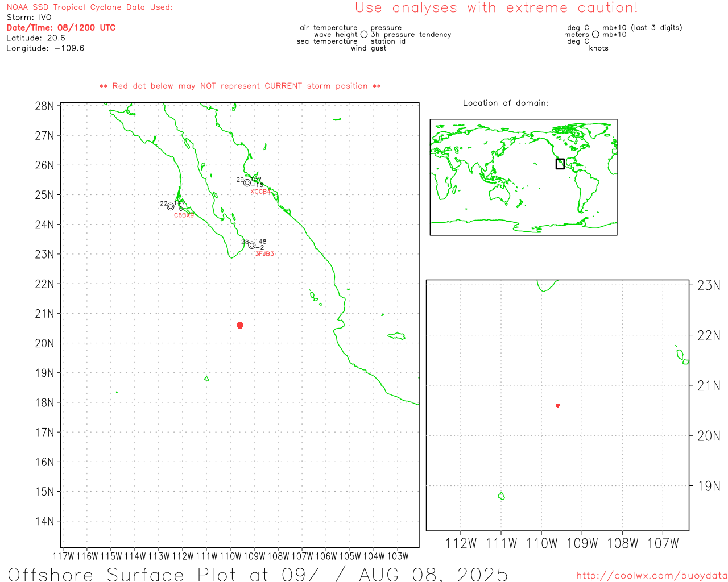728x582 pixels.
Task: Click the island outline in inset map near 111W
Action: (x=501, y=496)
